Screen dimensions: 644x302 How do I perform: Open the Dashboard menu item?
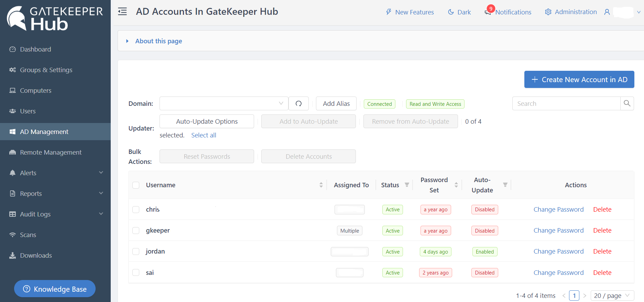(x=55, y=49)
